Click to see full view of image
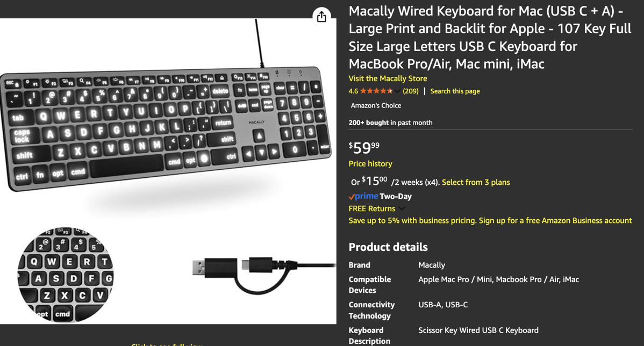Screen dimensions: 644x346 click(167, 344)
